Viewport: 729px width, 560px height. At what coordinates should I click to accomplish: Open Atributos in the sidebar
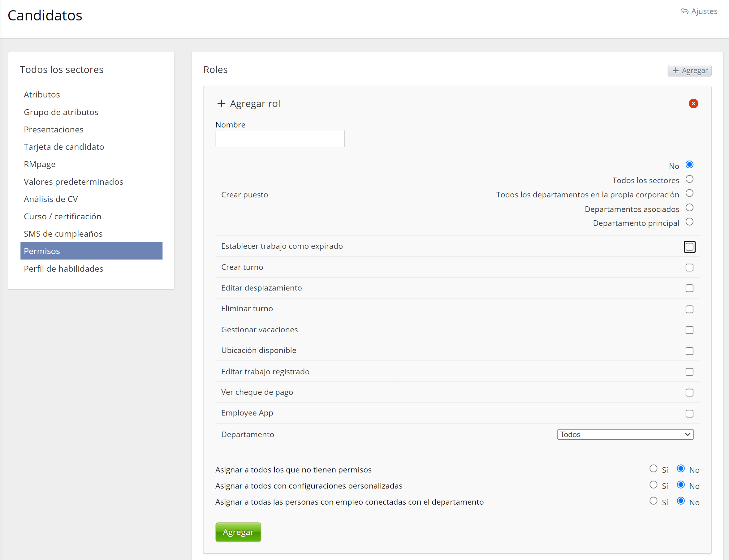point(42,95)
